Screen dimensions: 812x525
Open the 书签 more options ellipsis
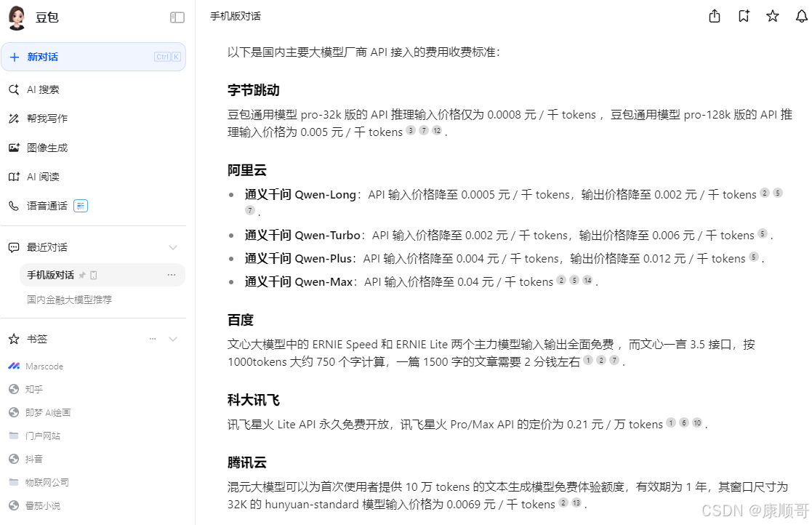pyautogui.click(x=152, y=339)
